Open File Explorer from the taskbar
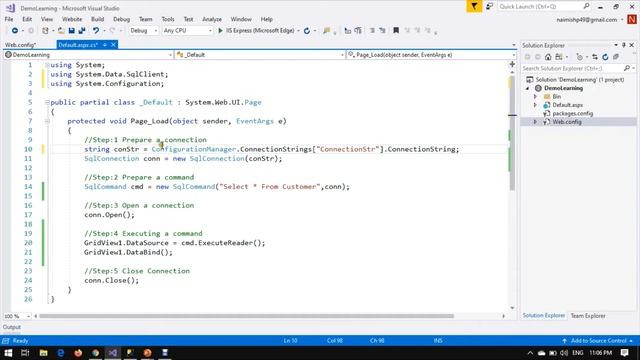This screenshot has height=360, width=640. (43, 352)
